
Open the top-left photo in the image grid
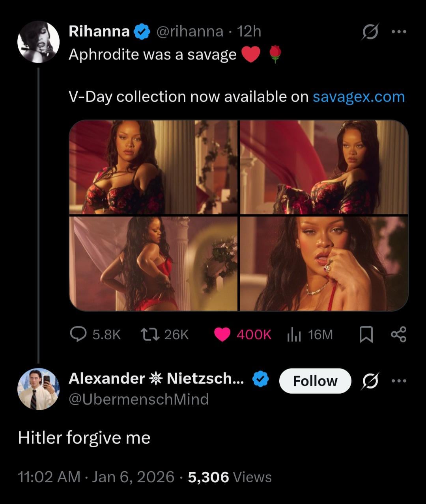pyautogui.click(x=153, y=167)
